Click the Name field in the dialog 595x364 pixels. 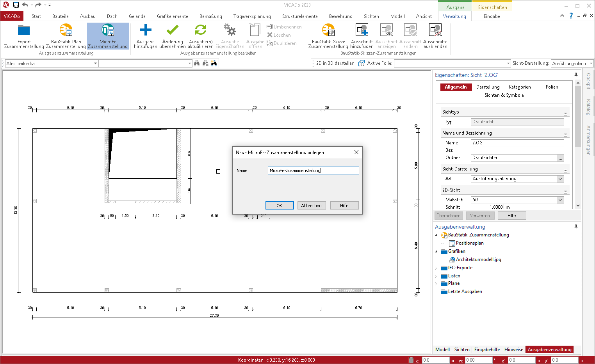pos(313,170)
